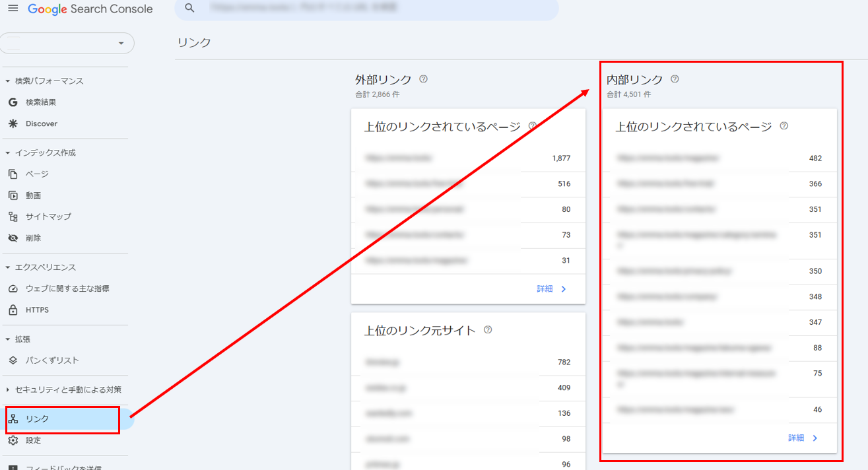This screenshot has height=470, width=868.
Task: Open ウェブに関する主な指標 report
Action: click(67, 288)
